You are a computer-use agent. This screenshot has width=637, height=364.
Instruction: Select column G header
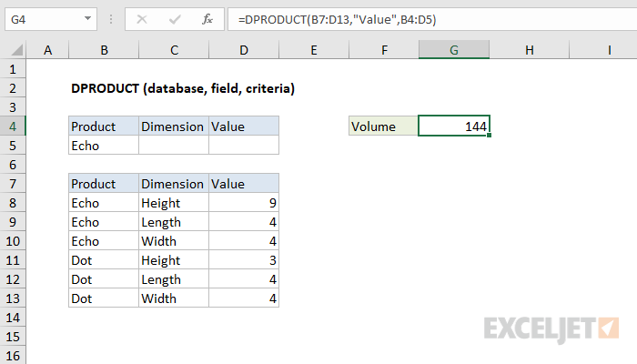click(x=454, y=50)
